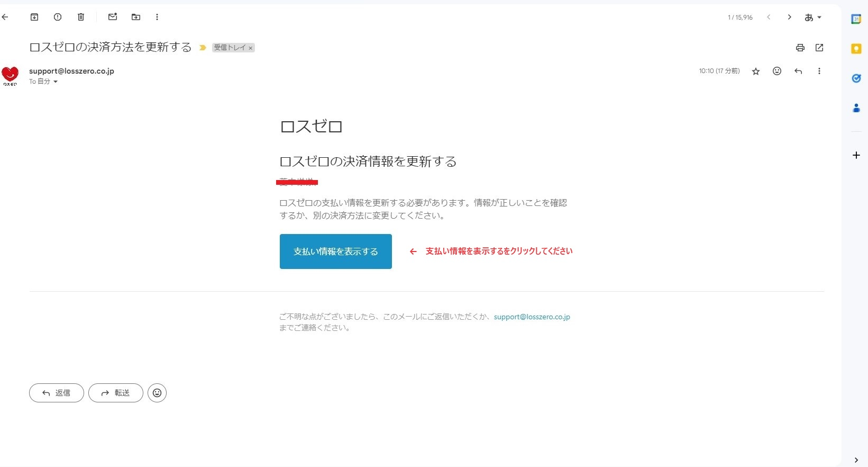
Task: Open the support@losszero.co.jp link in footer
Action: (x=532, y=317)
